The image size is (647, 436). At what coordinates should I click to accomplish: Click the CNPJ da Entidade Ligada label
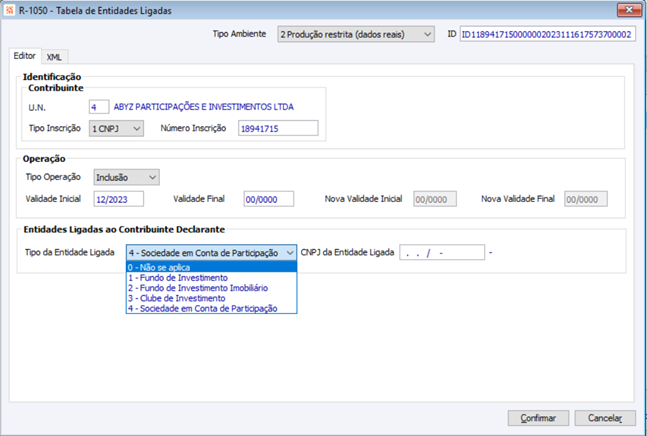tap(347, 252)
